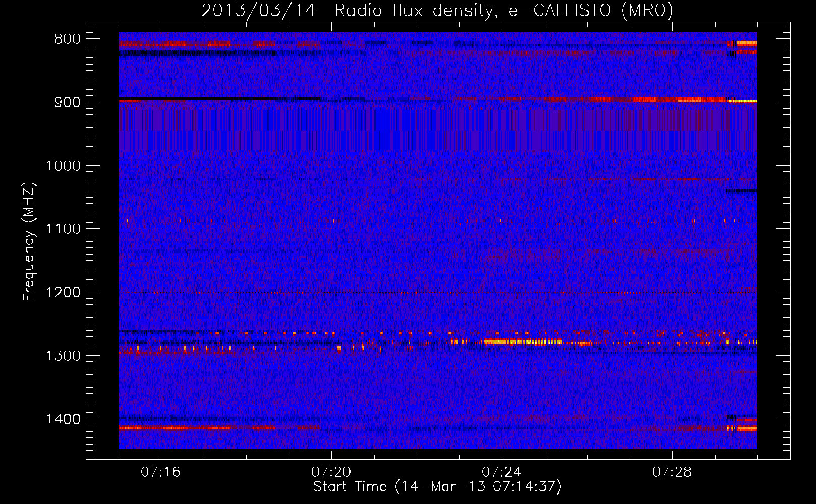
Task: Select the 900 frequency tick label
Action: 67,102
